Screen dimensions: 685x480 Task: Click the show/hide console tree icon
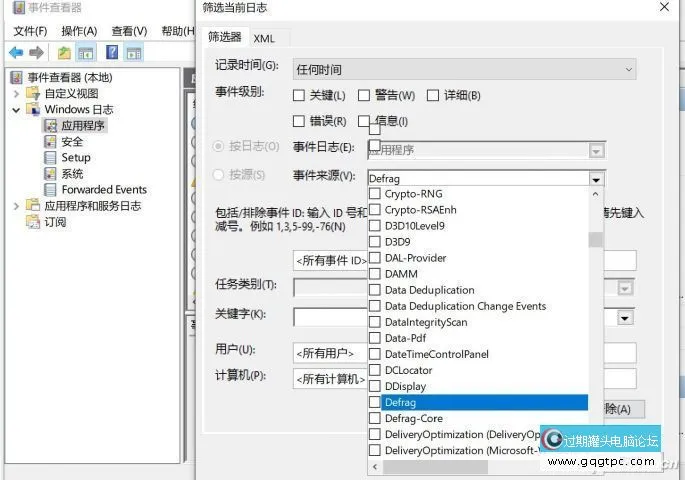coord(86,52)
